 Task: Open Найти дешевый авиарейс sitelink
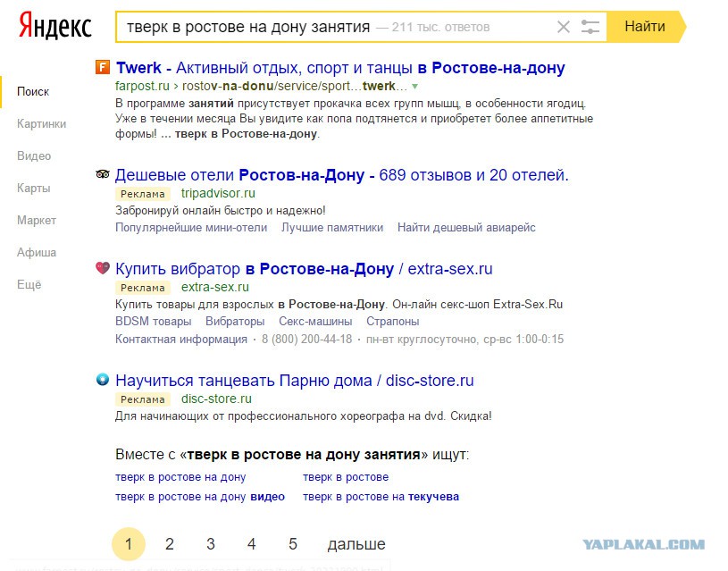click(x=466, y=228)
